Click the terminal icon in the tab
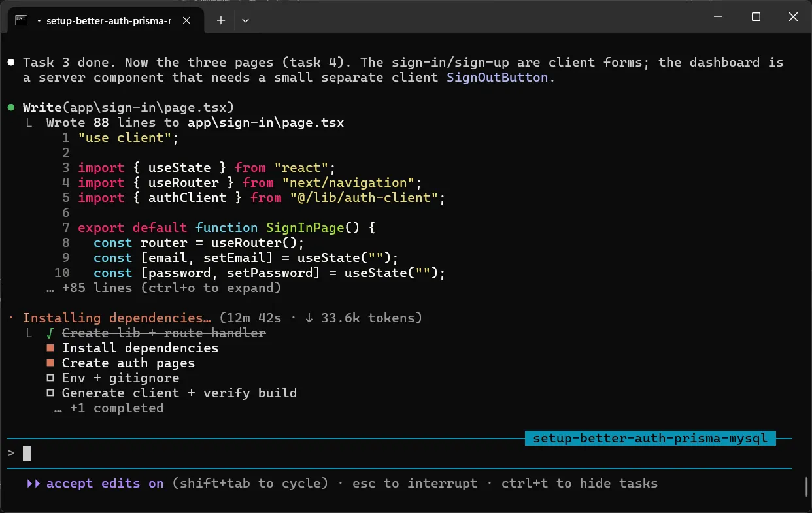This screenshot has width=812, height=513. coord(21,20)
